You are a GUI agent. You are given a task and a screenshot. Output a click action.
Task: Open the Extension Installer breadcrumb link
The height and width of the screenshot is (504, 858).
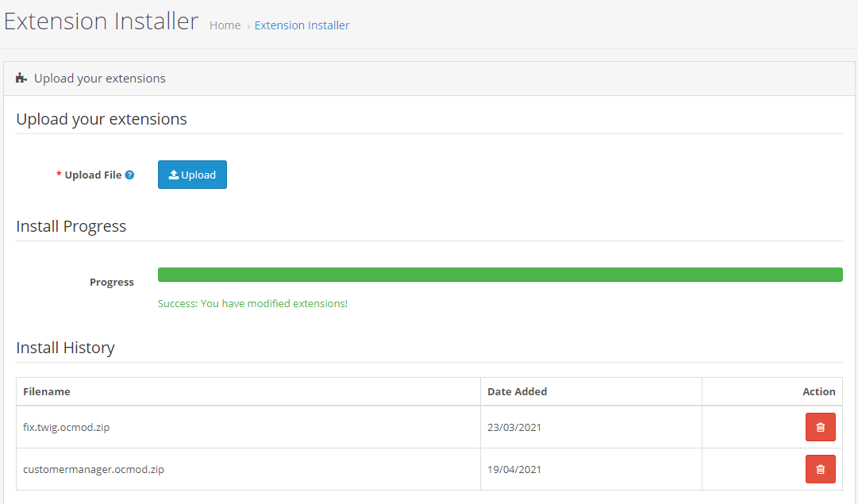tap(302, 25)
